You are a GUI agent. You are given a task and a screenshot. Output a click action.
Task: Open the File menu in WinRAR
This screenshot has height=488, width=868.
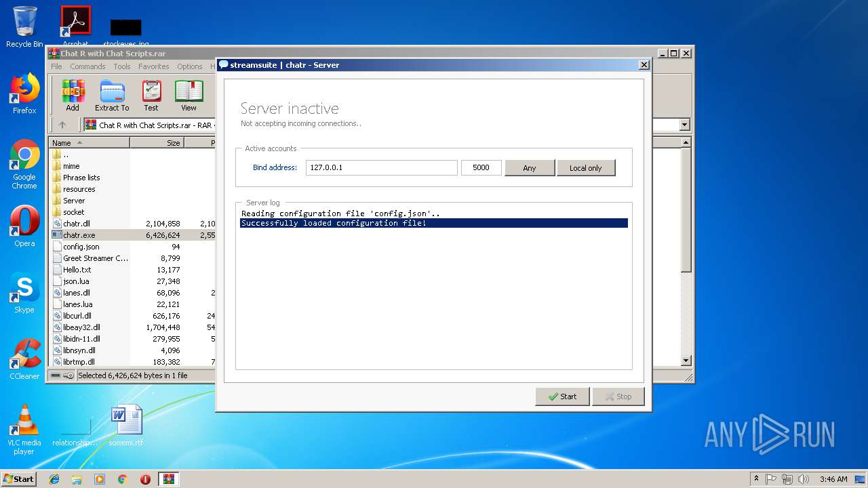tap(56, 66)
